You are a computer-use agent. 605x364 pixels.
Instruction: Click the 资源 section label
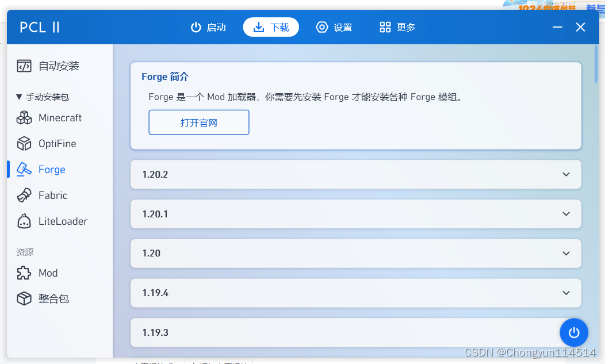25,252
